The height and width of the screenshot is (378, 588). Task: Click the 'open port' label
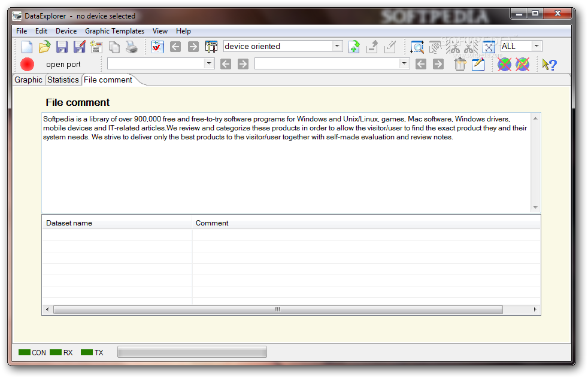[63, 65]
